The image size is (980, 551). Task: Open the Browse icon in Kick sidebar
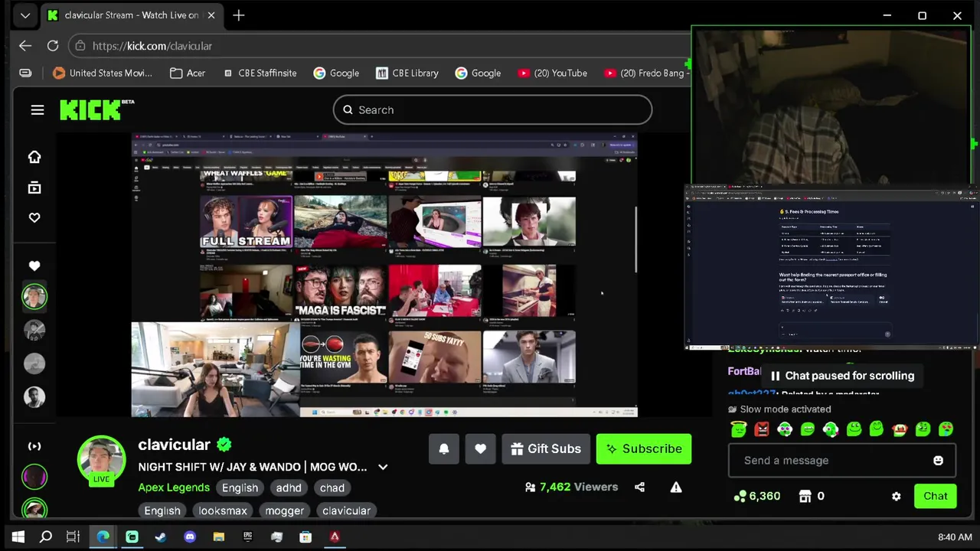pos(34,187)
